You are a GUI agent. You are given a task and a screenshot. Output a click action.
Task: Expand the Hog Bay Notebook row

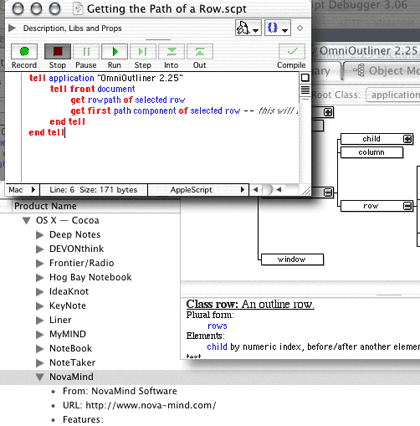pos(40,278)
